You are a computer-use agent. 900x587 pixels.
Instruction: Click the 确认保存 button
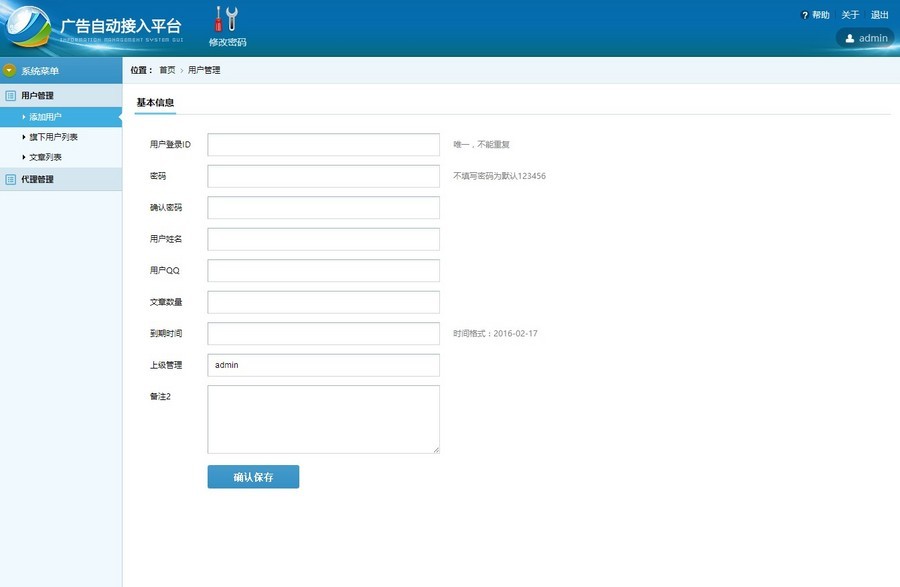point(253,477)
